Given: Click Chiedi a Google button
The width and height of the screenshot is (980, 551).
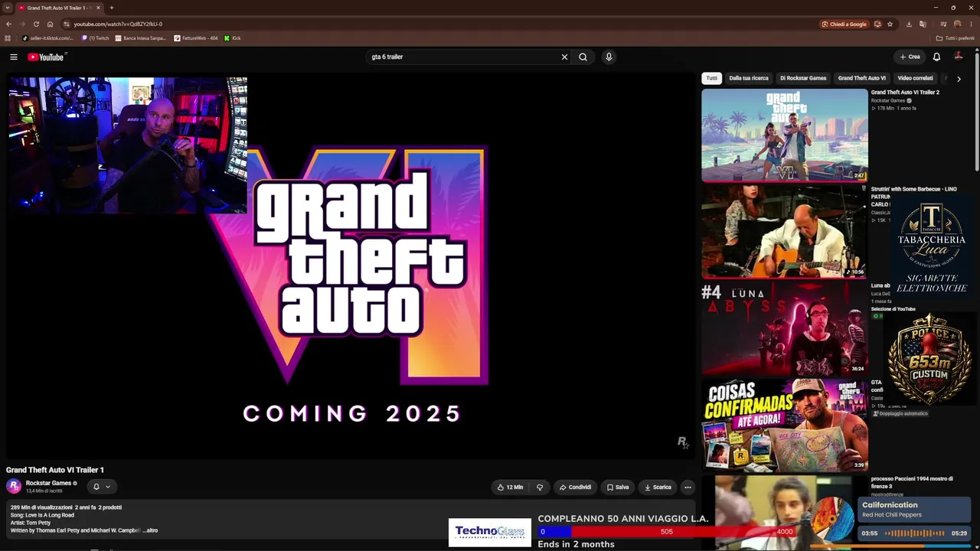Looking at the screenshot, I should 844,24.
